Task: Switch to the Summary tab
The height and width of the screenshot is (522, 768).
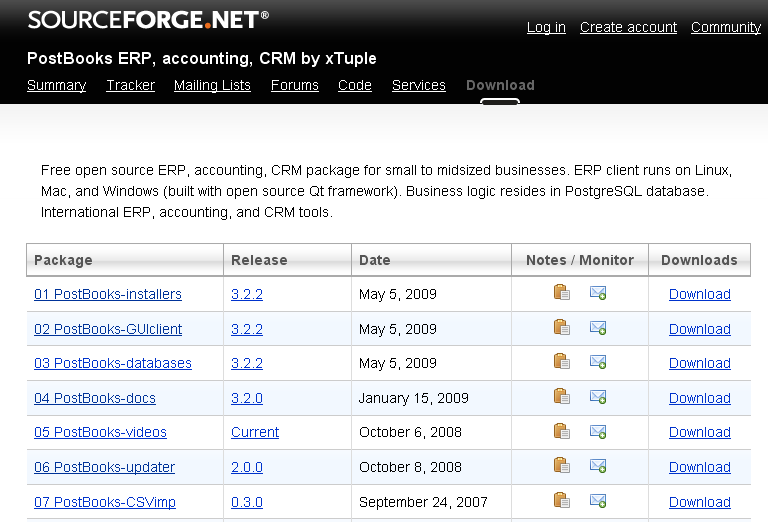Action: (x=56, y=85)
